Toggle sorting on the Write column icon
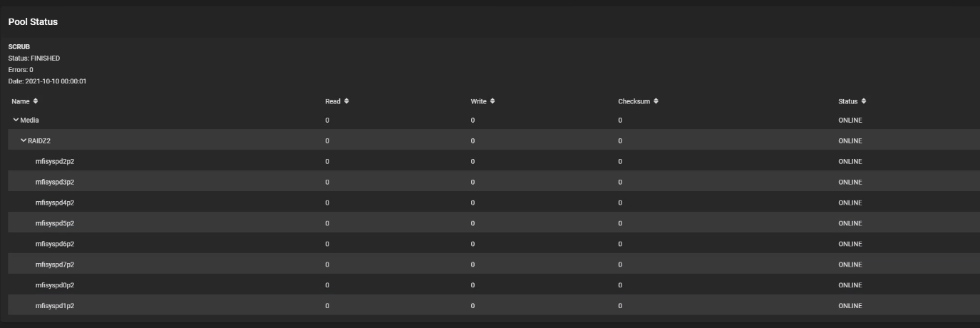The image size is (980, 328). [x=492, y=101]
